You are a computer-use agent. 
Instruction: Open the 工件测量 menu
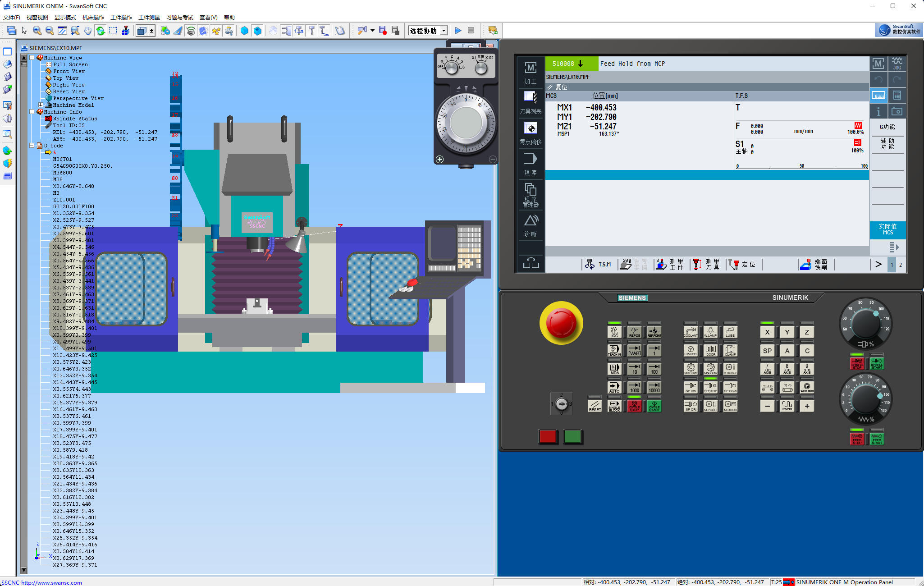pyautogui.click(x=149, y=17)
